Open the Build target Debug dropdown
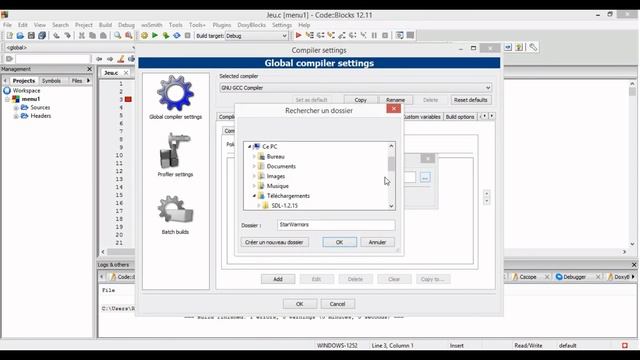 pos(256,36)
